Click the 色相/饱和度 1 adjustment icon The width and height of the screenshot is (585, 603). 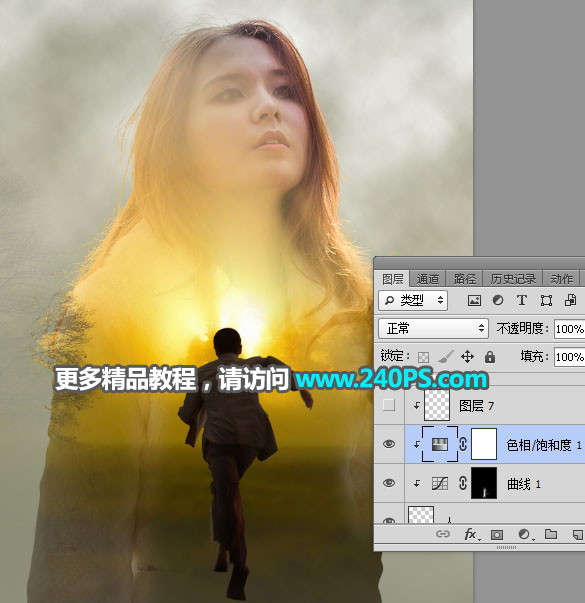pos(440,445)
